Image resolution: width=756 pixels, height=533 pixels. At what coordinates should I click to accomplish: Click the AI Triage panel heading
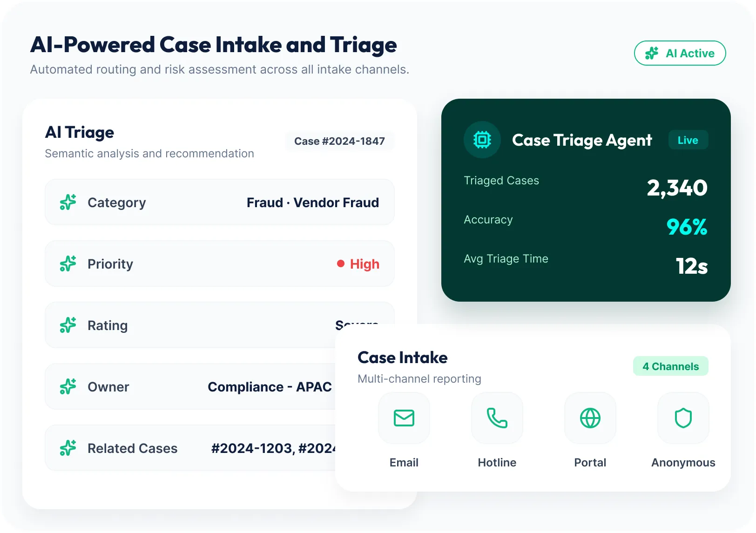click(x=80, y=132)
